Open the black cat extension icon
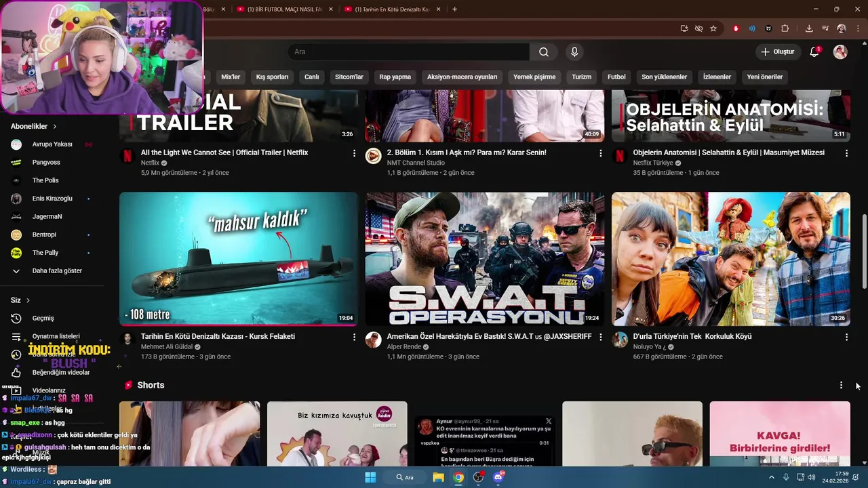 (768, 28)
